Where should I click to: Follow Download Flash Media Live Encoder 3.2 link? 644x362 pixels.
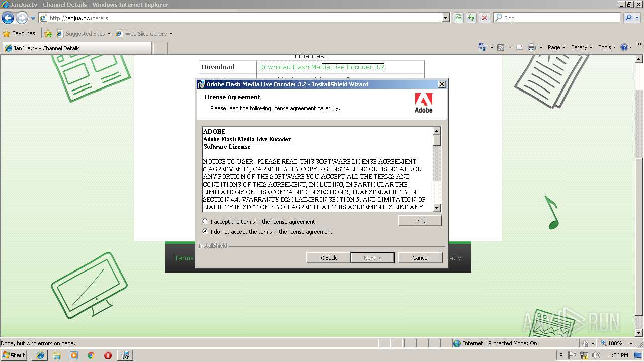(x=321, y=67)
